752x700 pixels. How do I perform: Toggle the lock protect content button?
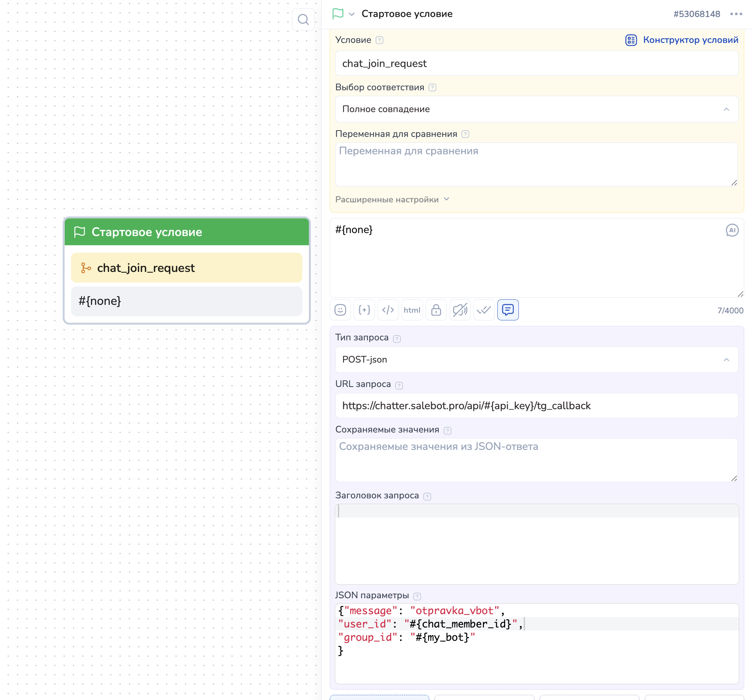point(436,310)
